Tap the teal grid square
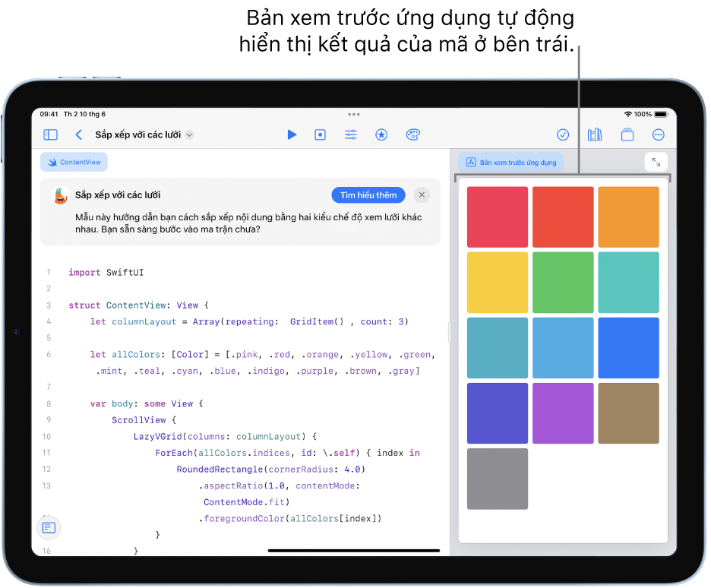 [498, 348]
